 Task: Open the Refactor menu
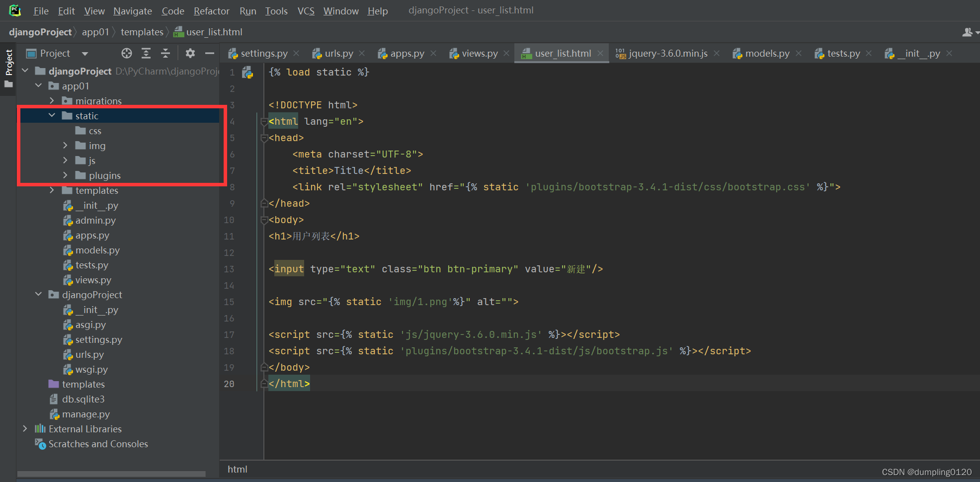[x=212, y=11]
